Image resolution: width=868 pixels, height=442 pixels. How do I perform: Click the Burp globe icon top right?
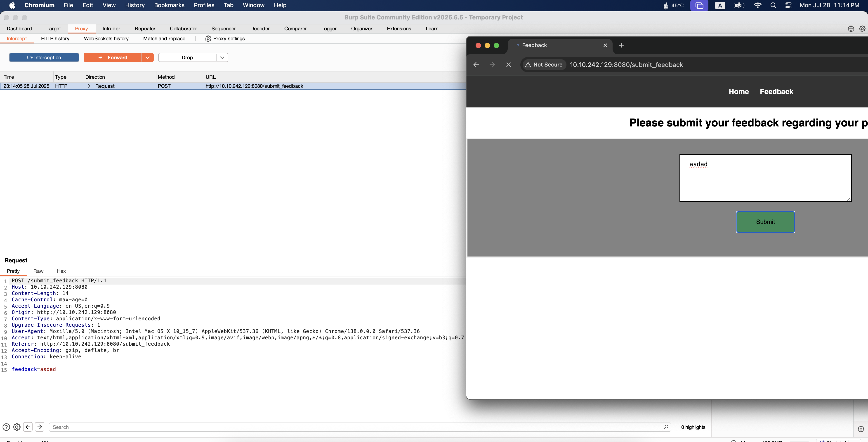[851, 29]
